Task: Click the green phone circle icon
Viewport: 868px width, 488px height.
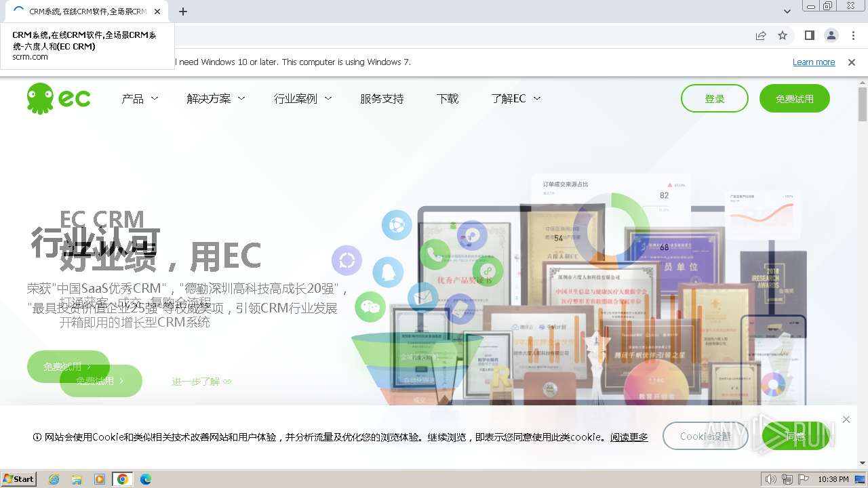Action: click(435, 255)
